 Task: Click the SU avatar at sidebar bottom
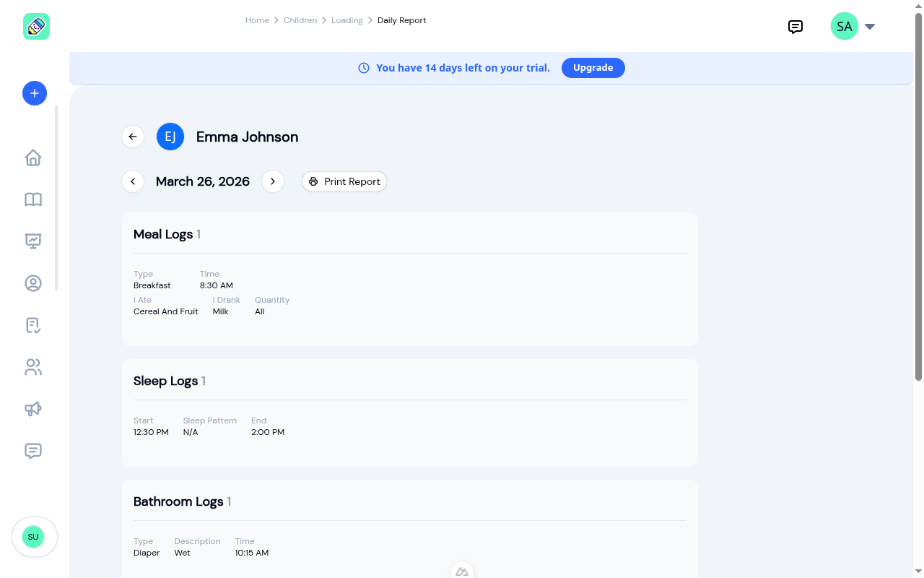tap(33, 537)
